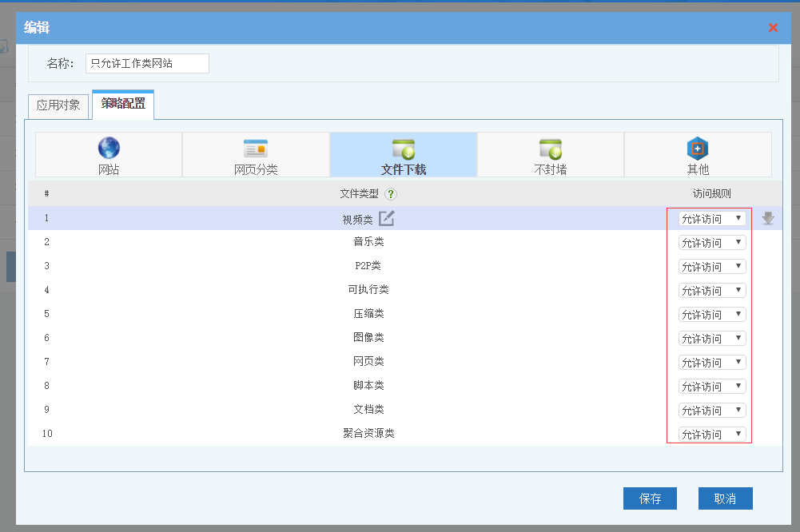
Task: Click the gray download arrow icon in row 1
Action: click(x=768, y=218)
